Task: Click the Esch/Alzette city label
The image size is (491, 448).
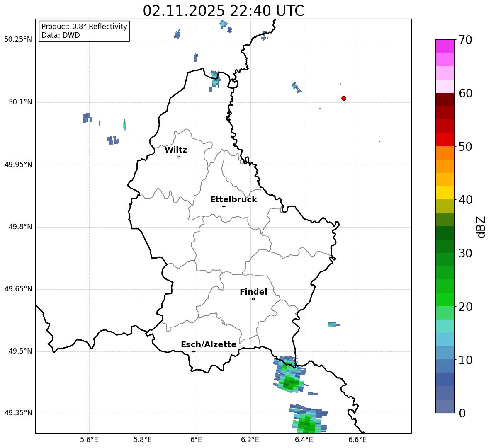Action: [x=209, y=344]
